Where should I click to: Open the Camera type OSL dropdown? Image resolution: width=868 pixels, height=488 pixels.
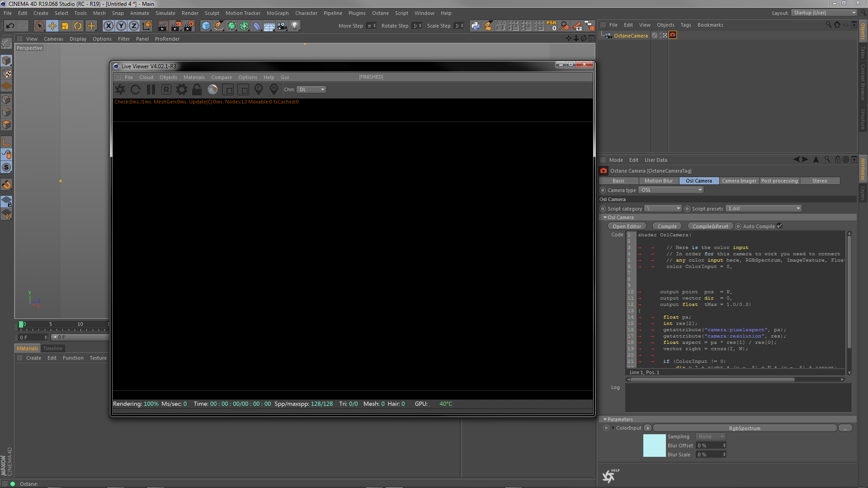pyautogui.click(x=671, y=190)
